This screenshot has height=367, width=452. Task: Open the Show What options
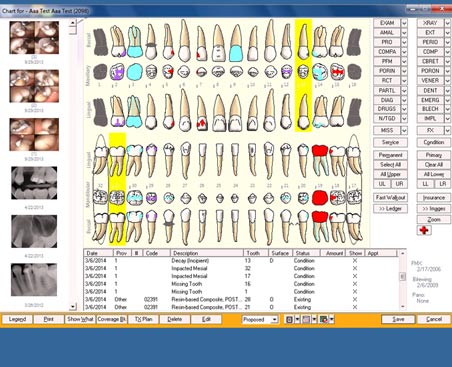tap(80, 319)
